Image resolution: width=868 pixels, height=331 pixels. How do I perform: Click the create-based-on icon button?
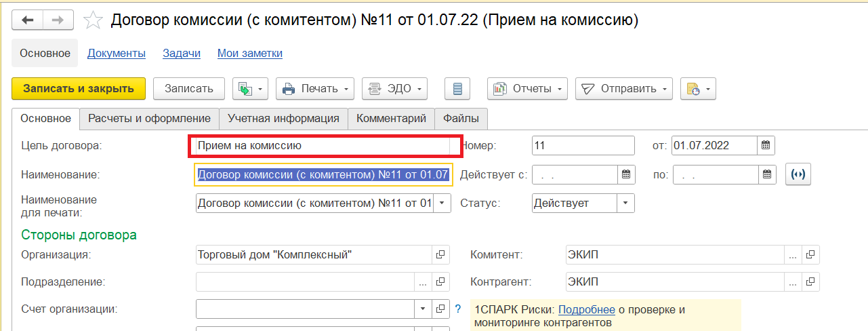pyautogui.click(x=251, y=88)
